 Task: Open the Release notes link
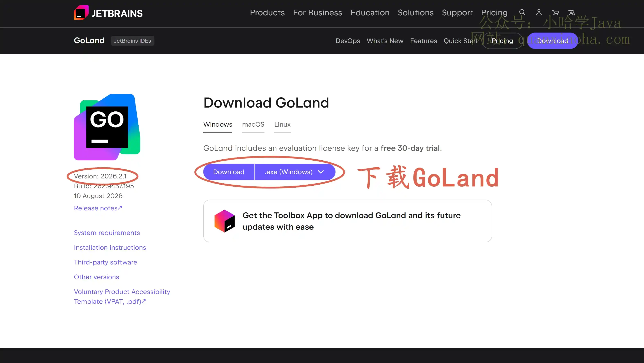tap(98, 208)
